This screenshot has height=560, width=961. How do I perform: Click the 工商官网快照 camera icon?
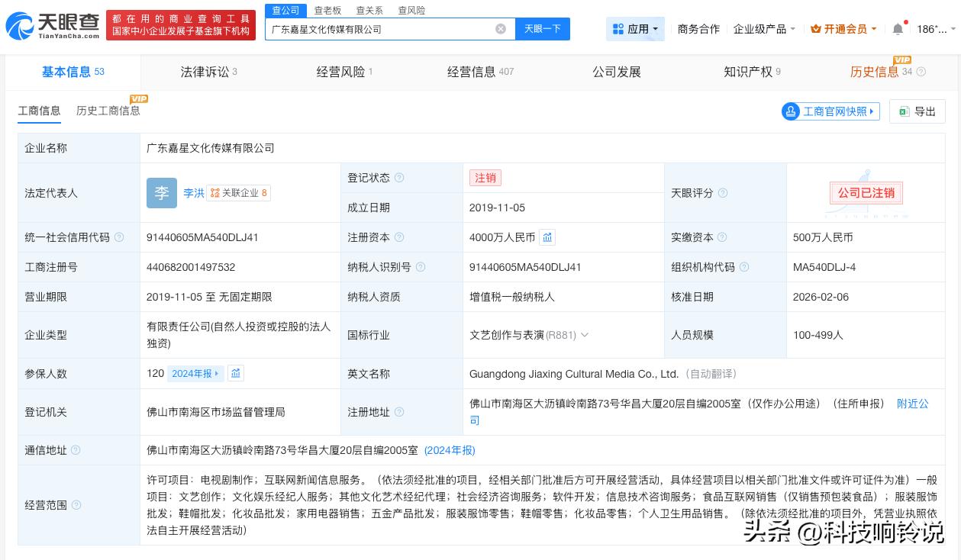[791, 111]
